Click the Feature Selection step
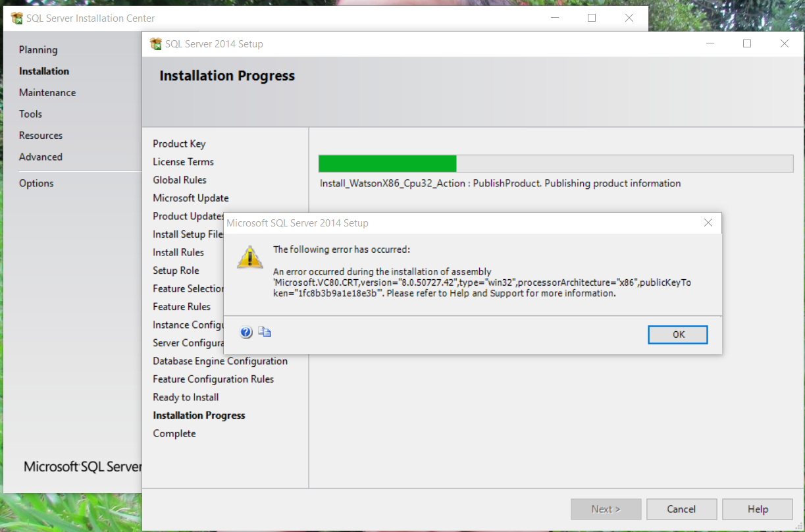Viewport: 805px width, 532px height. [188, 288]
